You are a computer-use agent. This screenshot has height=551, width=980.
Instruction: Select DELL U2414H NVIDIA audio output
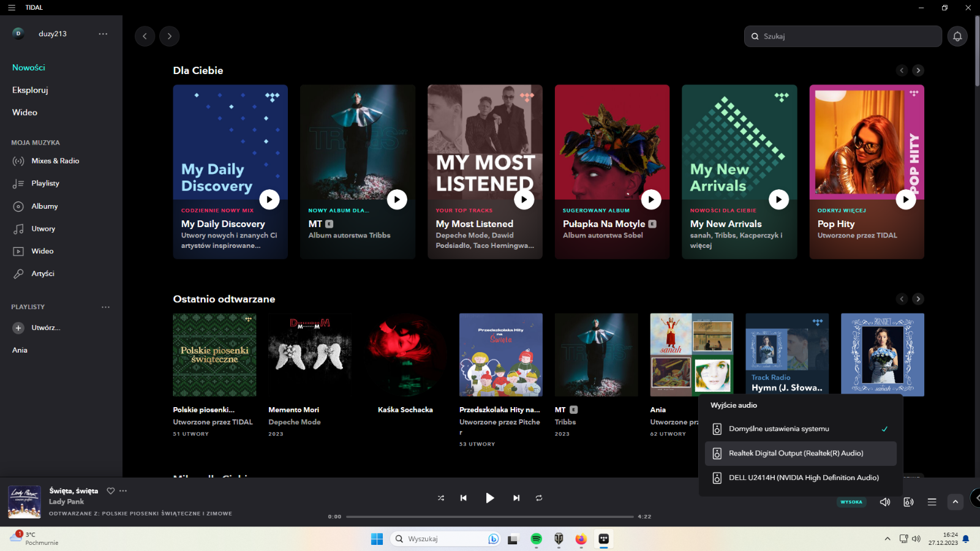tap(801, 478)
